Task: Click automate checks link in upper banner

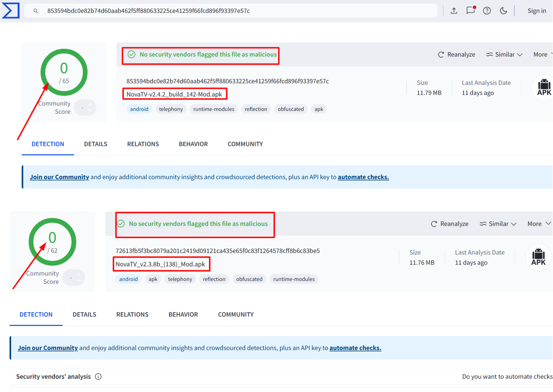Action: coord(363,177)
